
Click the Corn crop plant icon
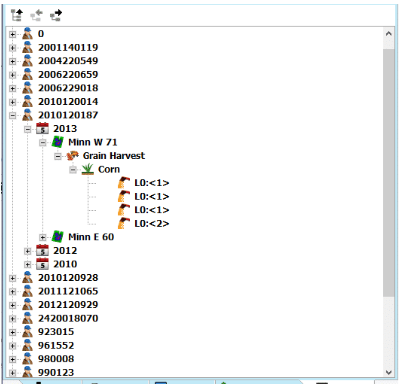click(x=87, y=169)
